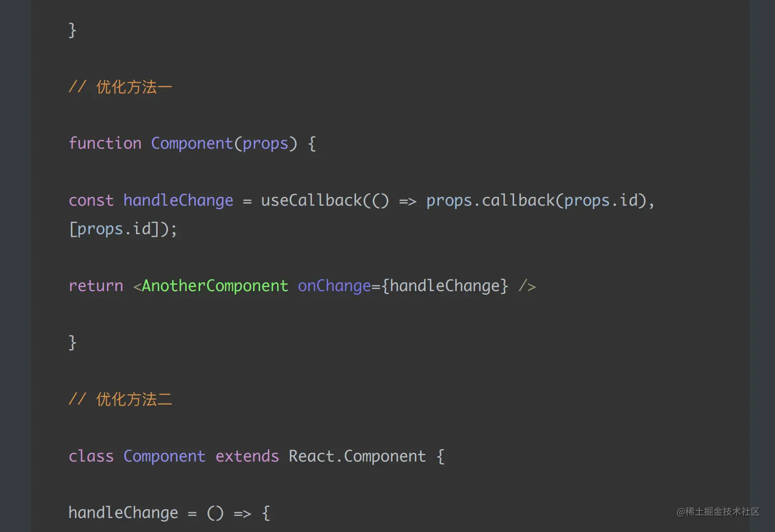Viewport: 775px width, 532px height.
Task: Click "handleChange" in the const declaration
Action: coord(178,200)
